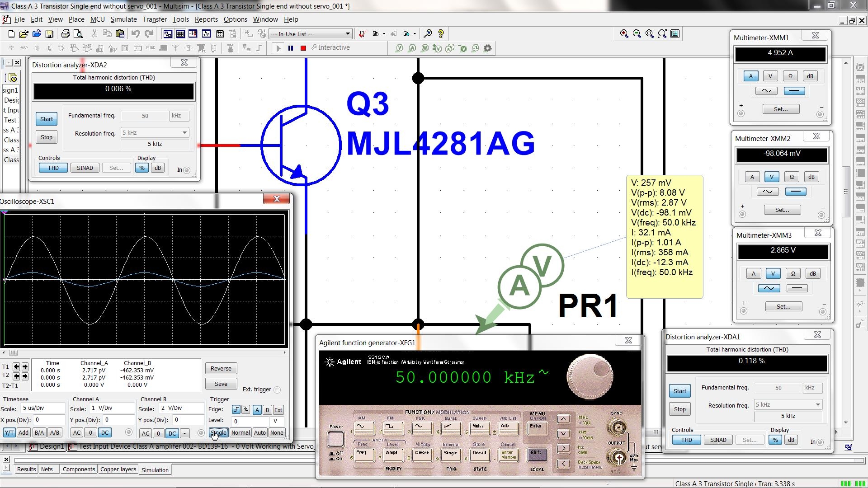This screenshot has height=488, width=868.
Task: Place a diode from components toolbar
Action: pos(37,48)
